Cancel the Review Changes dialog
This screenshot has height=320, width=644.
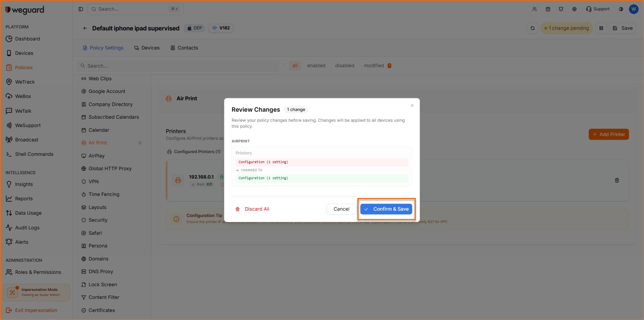coord(341,209)
